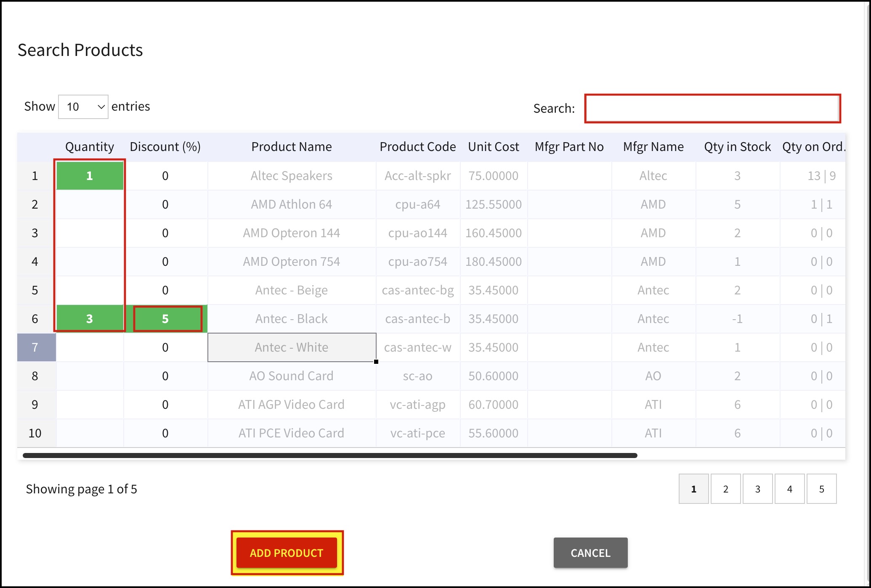Image resolution: width=871 pixels, height=588 pixels.
Task: Edit discount cell showing 5
Action: tap(165, 319)
